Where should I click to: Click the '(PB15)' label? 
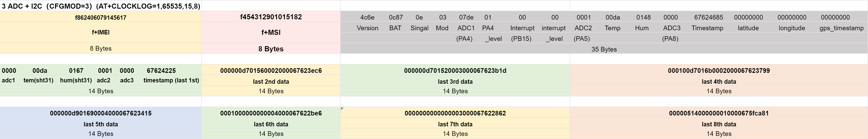click(521, 39)
